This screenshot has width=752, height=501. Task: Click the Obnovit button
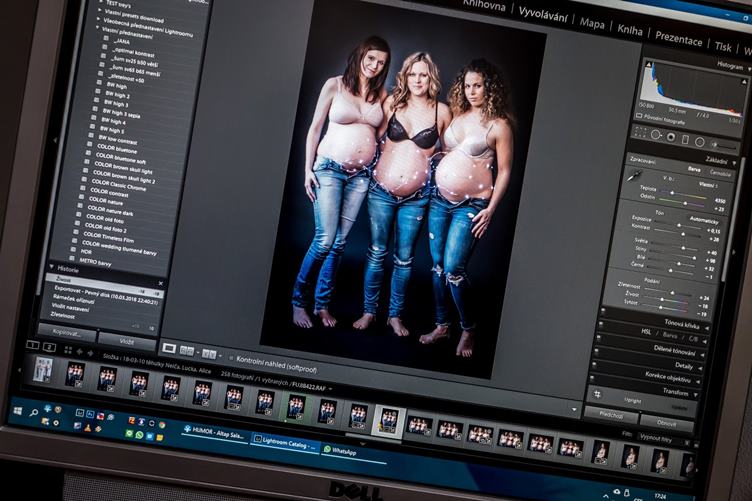click(x=666, y=424)
